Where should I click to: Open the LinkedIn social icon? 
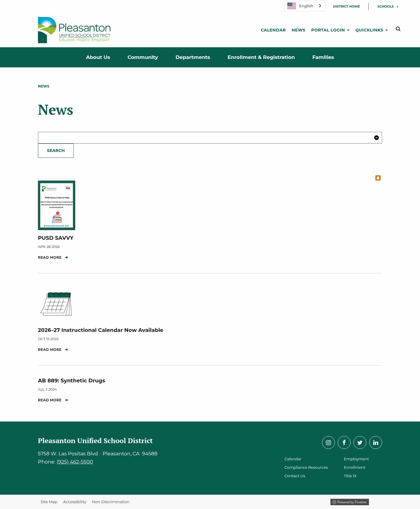[376, 442]
